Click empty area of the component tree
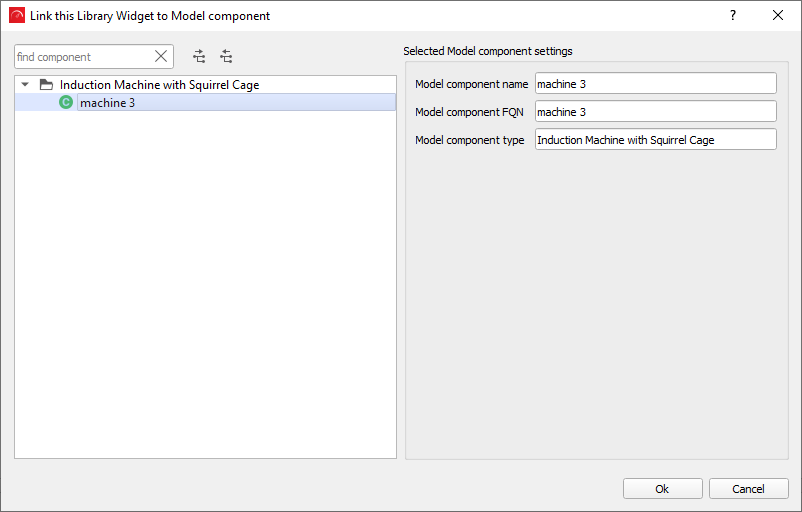802x512 pixels. [205, 300]
